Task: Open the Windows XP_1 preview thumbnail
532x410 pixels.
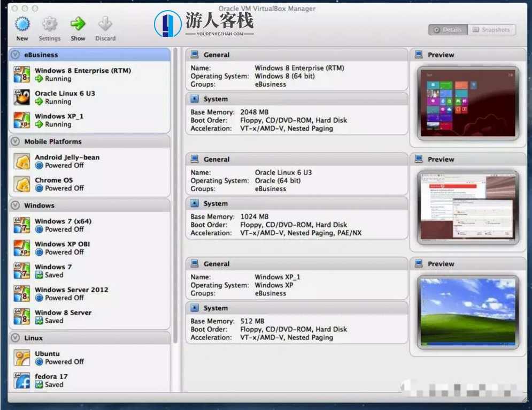Action: pyautogui.click(x=468, y=312)
